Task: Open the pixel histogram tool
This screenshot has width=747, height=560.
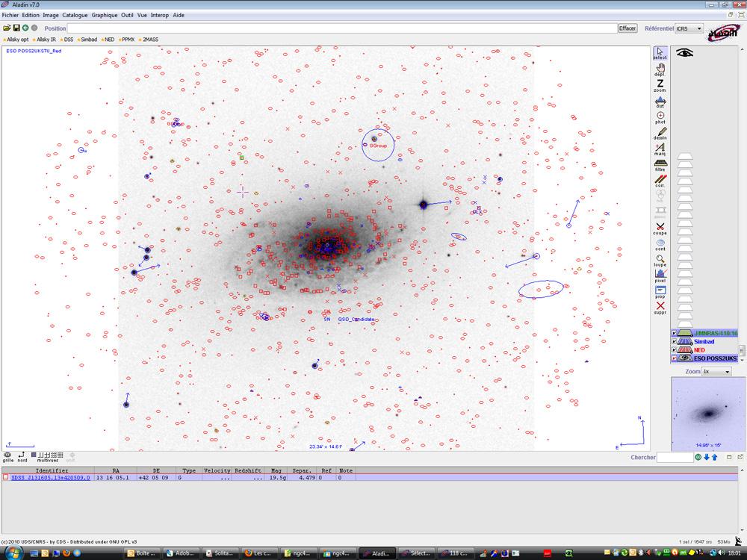Action: (x=660, y=276)
